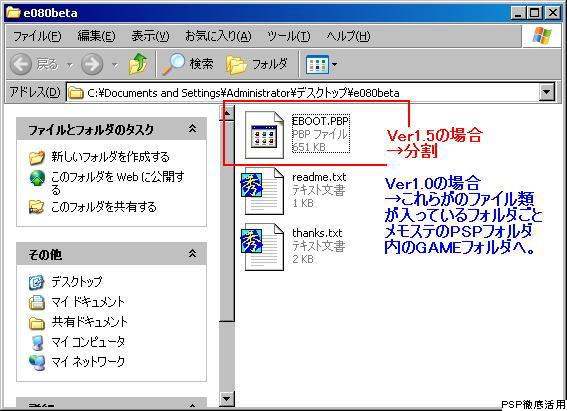The height and width of the screenshot is (411, 567).
Task: Click the green Forward arrow button
Action: pos(92,64)
